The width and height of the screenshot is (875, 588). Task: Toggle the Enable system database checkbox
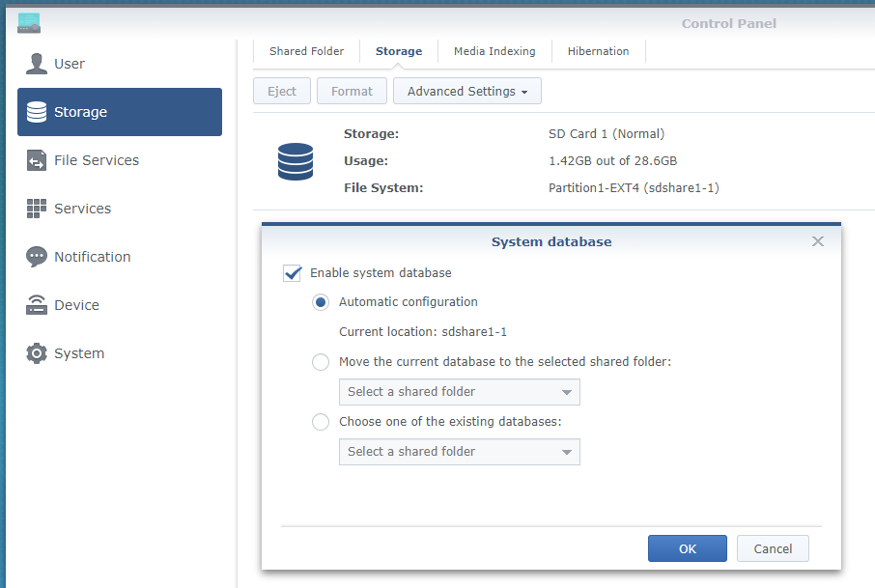292,273
